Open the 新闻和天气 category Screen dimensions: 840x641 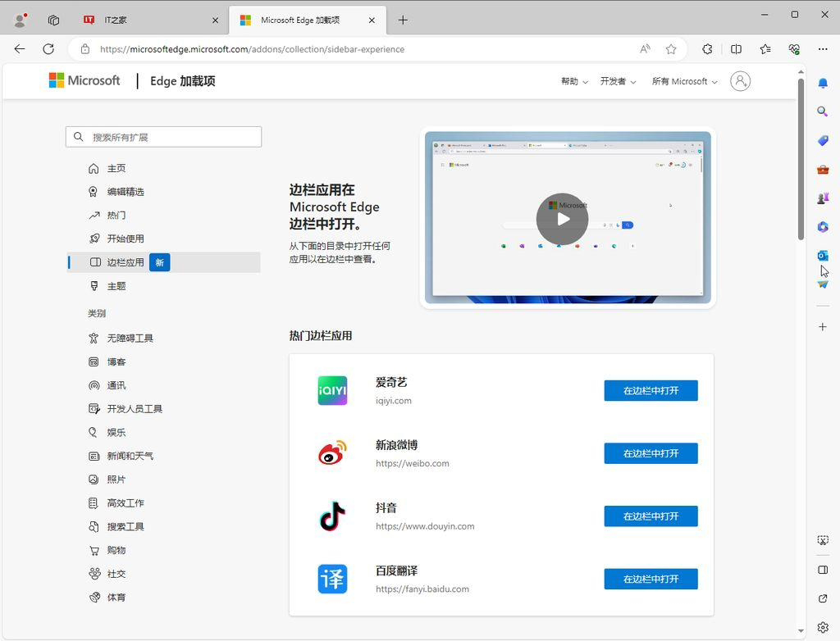click(164, 457)
